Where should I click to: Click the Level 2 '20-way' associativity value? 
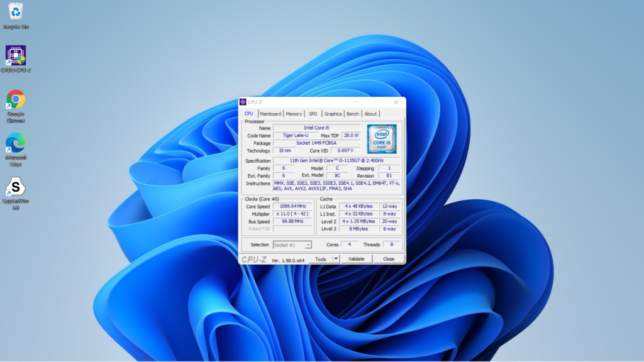point(389,221)
